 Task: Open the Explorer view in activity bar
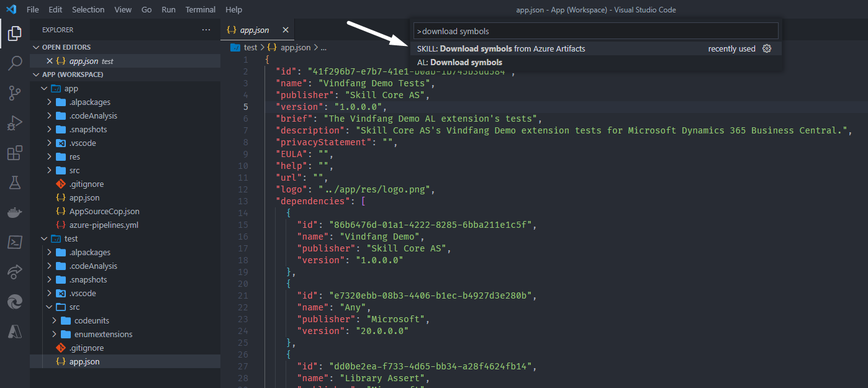pyautogui.click(x=15, y=34)
